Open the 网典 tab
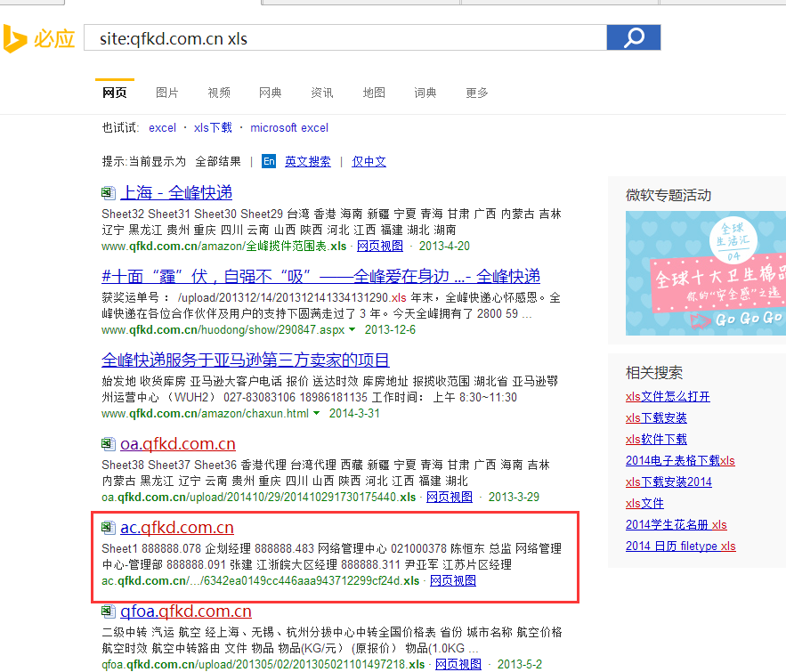Viewport: 786px width, 672px height. (x=271, y=93)
